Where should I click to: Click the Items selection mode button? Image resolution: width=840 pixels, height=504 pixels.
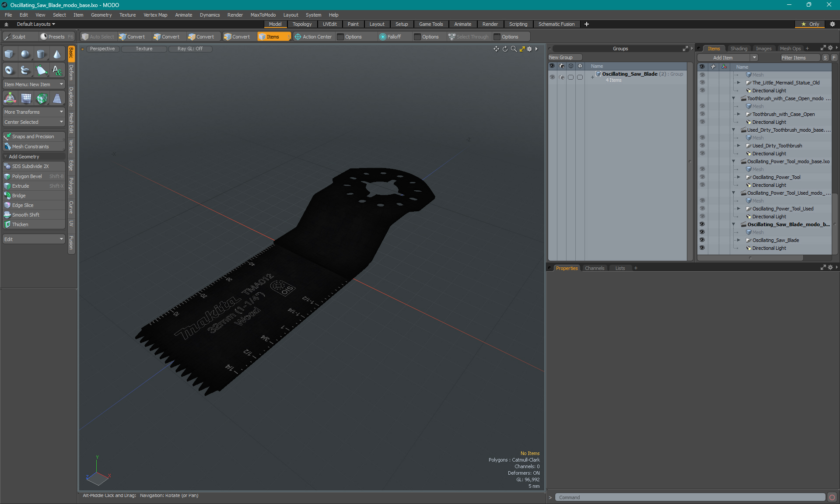pyautogui.click(x=274, y=37)
